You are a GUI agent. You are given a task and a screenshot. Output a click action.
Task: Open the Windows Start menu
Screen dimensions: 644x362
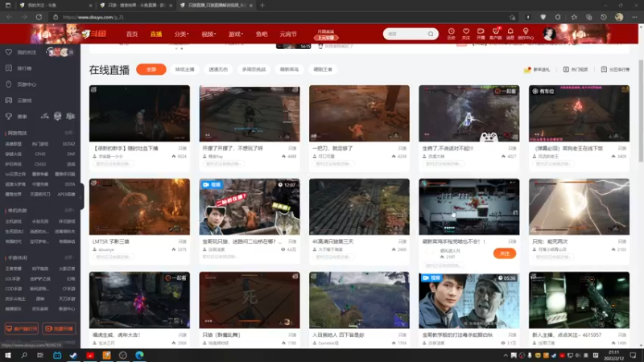pyautogui.click(x=8, y=356)
